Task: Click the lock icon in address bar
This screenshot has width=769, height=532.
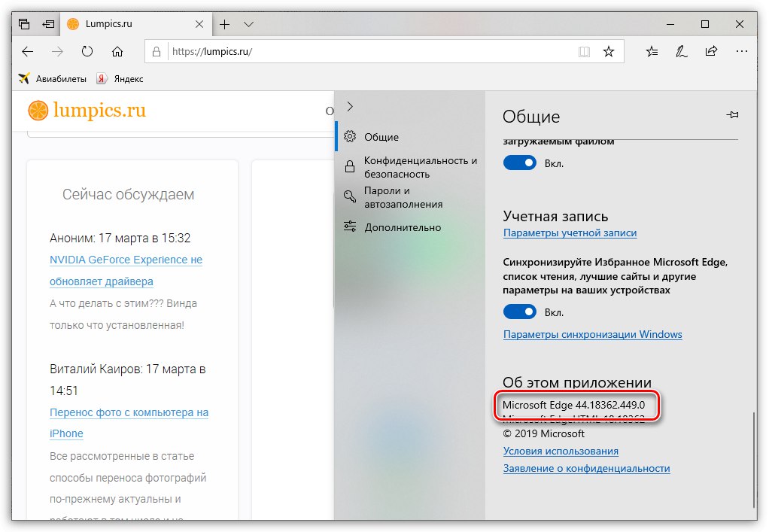Action: pyautogui.click(x=157, y=51)
